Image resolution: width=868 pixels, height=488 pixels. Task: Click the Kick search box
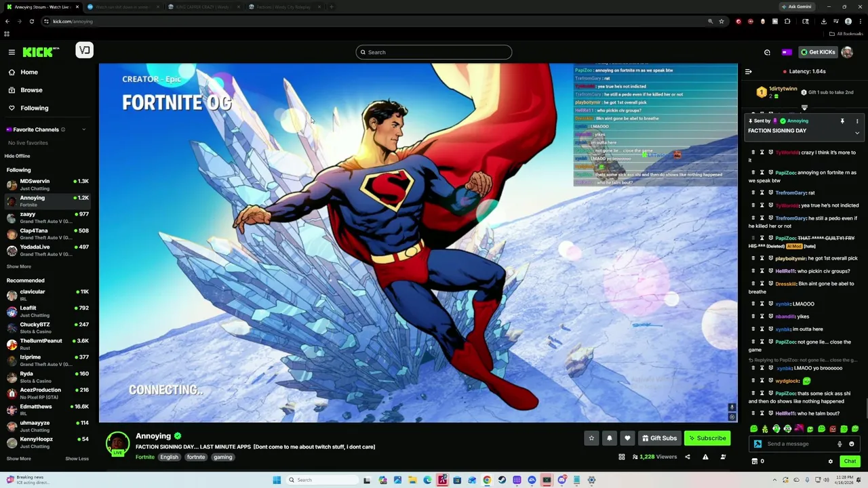433,52
